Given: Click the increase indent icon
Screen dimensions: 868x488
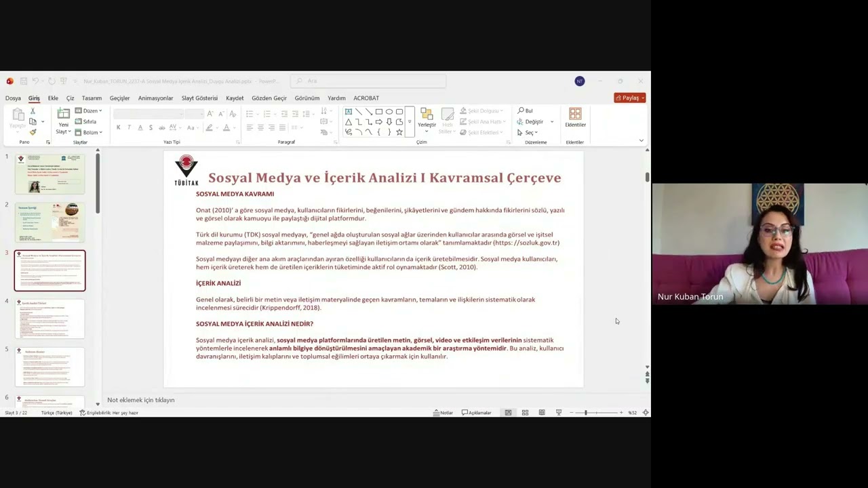Looking at the screenshot, I should pos(296,114).
